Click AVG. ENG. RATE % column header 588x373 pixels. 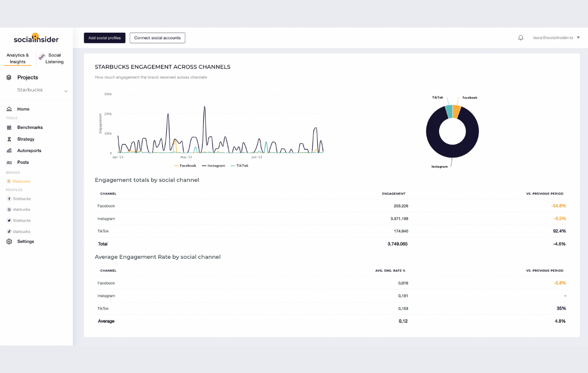[x=391, y=270]
